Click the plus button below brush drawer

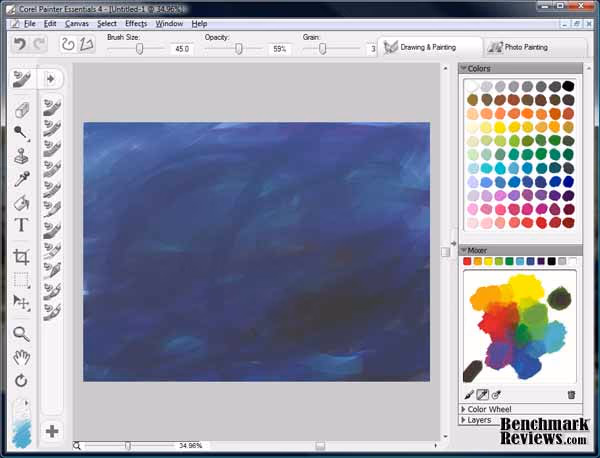pyautogui.click(x=52, y=431)
